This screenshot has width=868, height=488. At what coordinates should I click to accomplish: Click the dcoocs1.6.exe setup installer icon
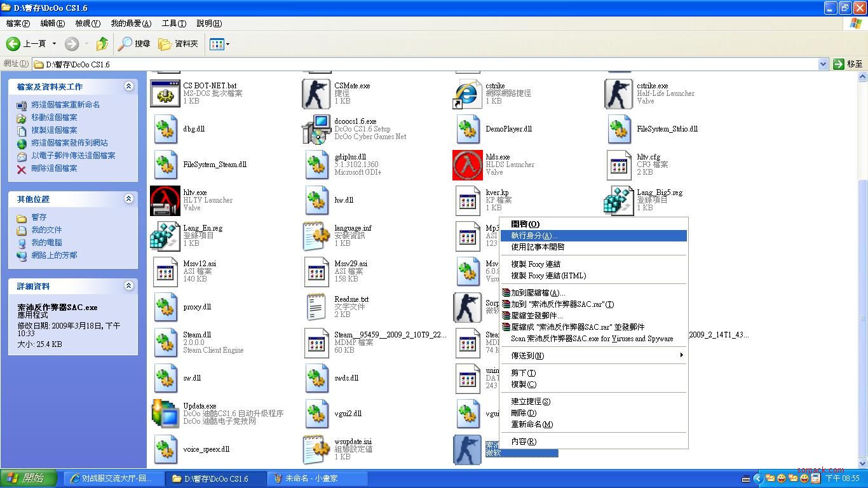pos(316,130)
